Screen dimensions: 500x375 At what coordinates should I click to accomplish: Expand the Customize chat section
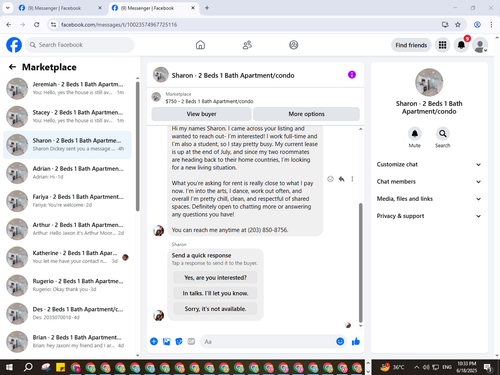(429, 164)
